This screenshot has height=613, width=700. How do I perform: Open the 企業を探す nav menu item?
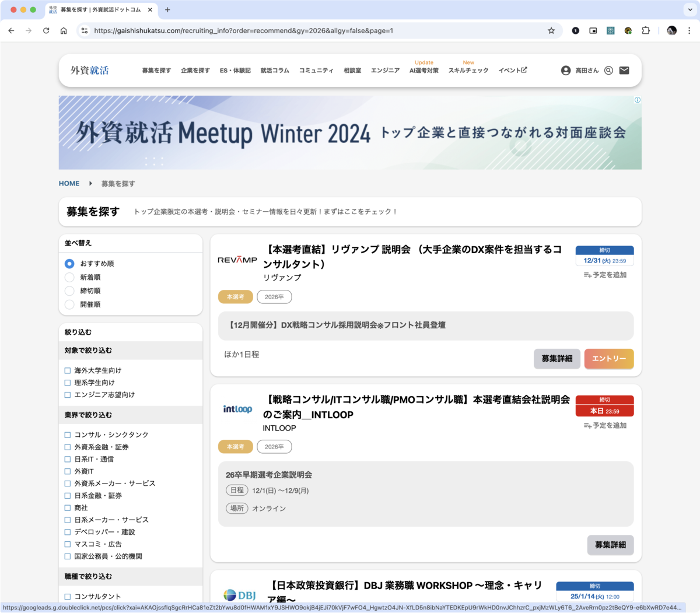point(195,71)
